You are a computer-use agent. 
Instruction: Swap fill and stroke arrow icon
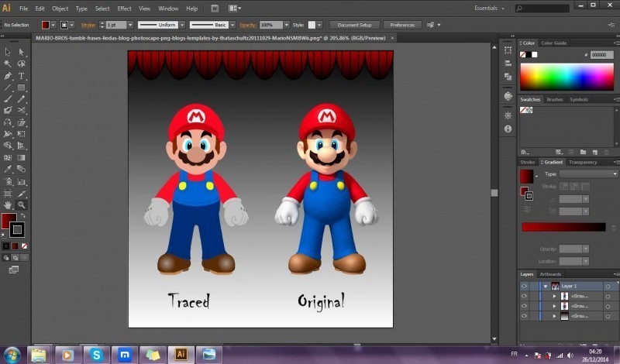(23, 215)
